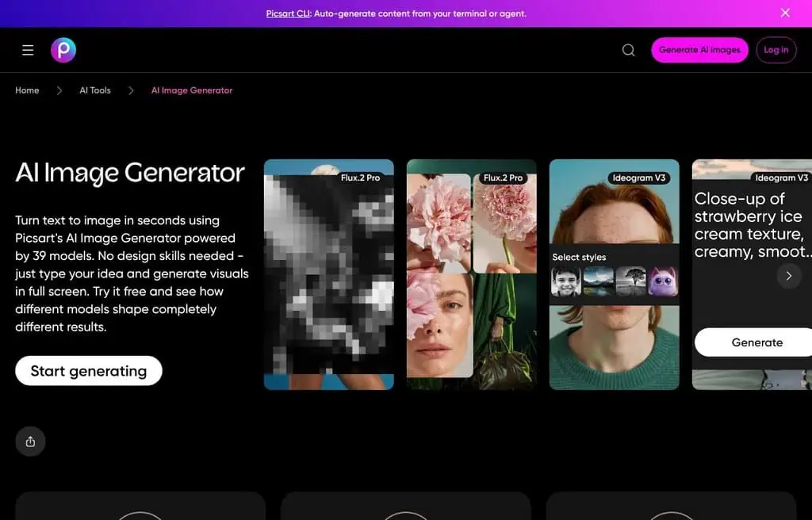Select the black and white tree style

point(630,281)
